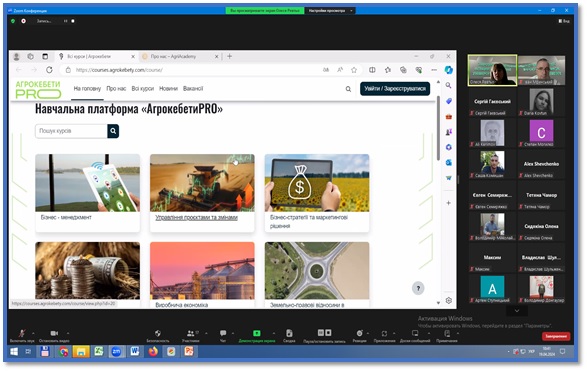Open the Zoom Security shield icon
The height and width of the screenshot is (371, 587).
pyautogui.click(x=158, y=333)
